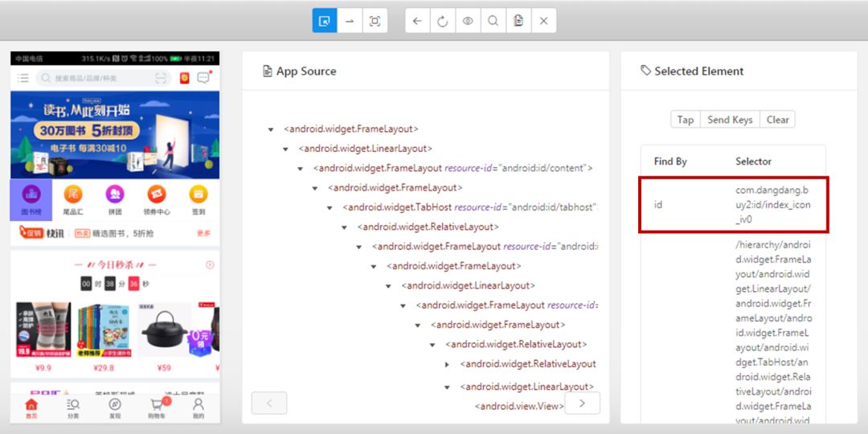Open the Search for element tool

493,20
